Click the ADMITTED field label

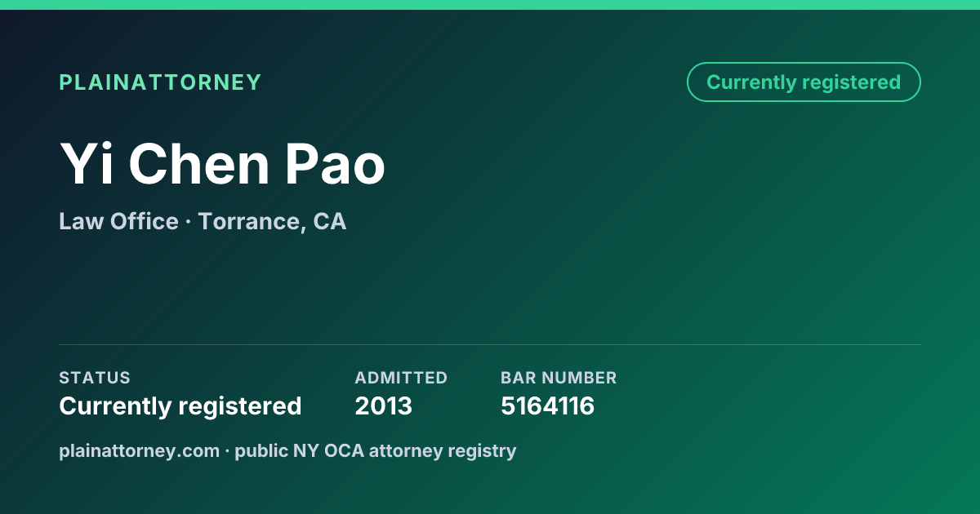[401, 378]
